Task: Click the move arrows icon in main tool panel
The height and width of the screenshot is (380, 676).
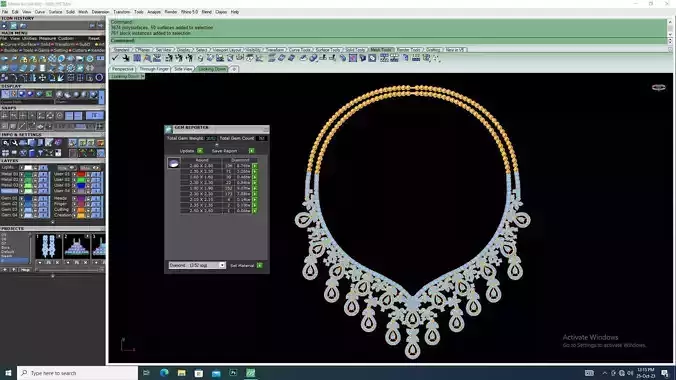Action: pyautogui.click(x=42, y=78)
